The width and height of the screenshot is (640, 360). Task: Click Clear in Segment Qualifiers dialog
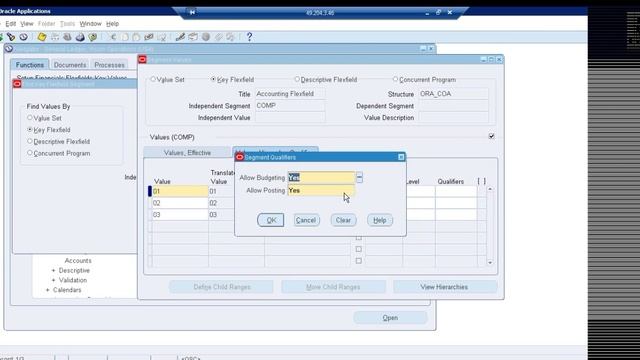(343, 220)
